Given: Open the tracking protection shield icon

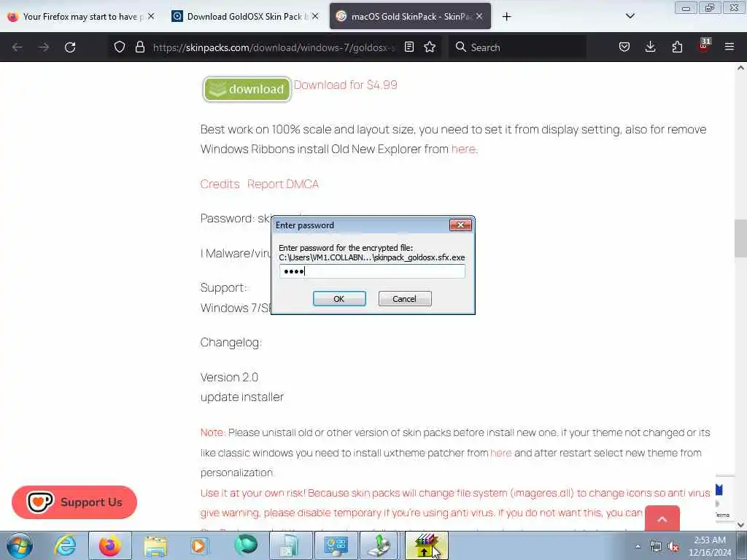Looking at the screenshot, I should [x=120, y=47].
